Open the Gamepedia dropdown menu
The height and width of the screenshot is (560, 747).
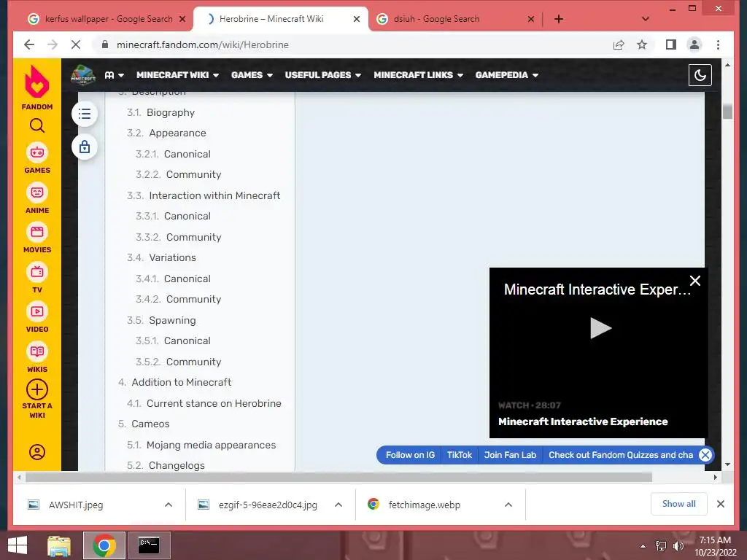point(506,75)
